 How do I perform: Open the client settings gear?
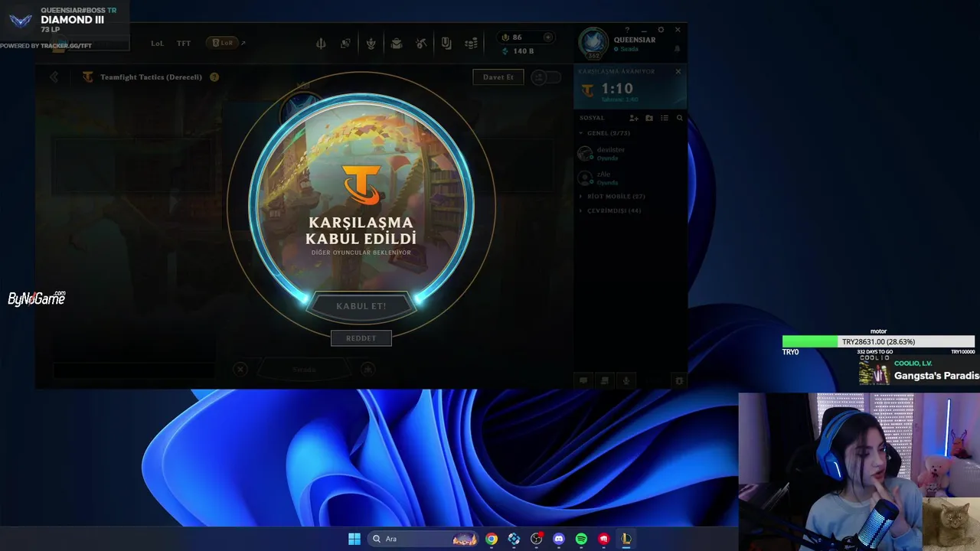pyautogui.click(x=661, y=30)
